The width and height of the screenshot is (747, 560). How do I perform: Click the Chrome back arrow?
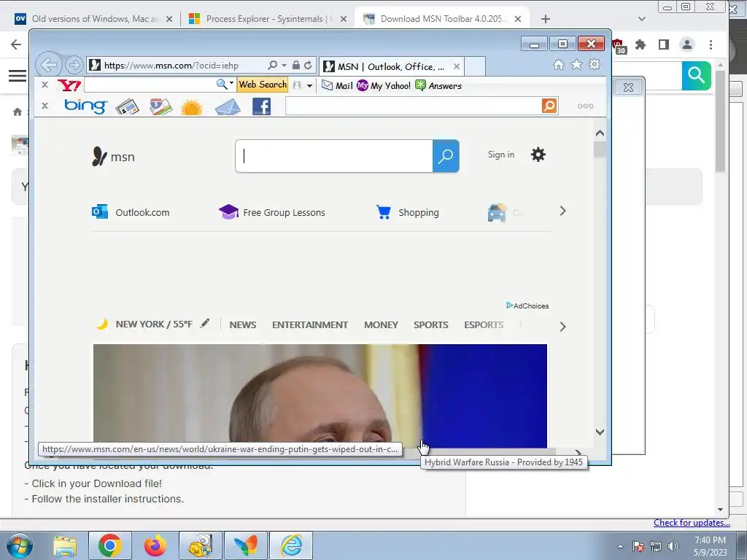(16, 44)
